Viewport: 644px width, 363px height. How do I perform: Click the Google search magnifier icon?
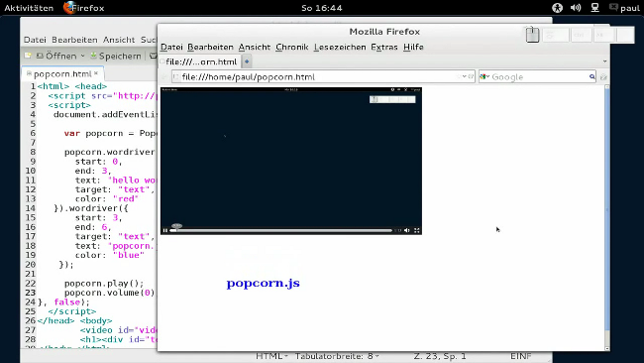pos(591,77)
